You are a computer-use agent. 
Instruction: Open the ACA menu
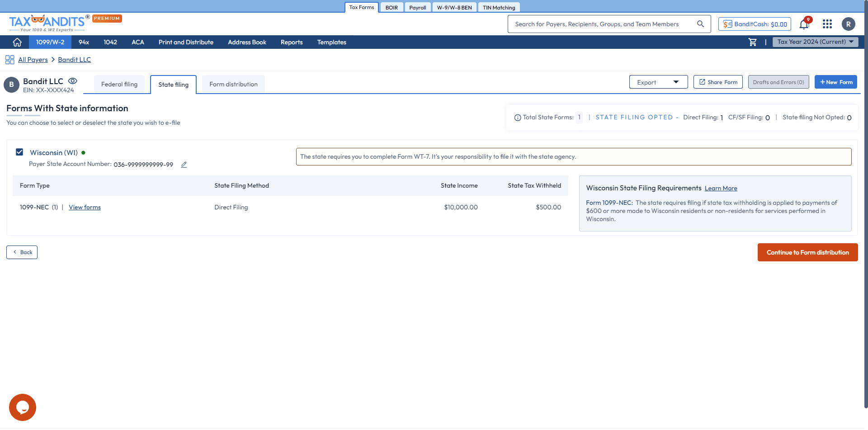tap(138, 42)
